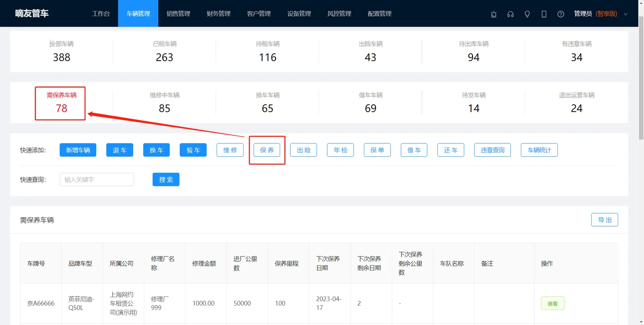Viewport: 644px width, 325px height.
Task: Click the 年检 button
Action: coord(341,150)
